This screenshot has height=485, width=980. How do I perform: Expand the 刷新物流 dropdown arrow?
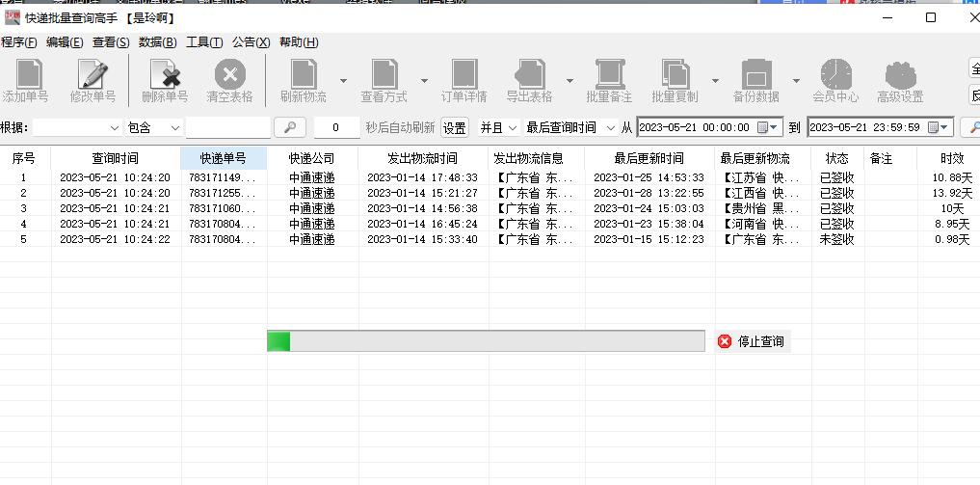click(x=343, y=81)
